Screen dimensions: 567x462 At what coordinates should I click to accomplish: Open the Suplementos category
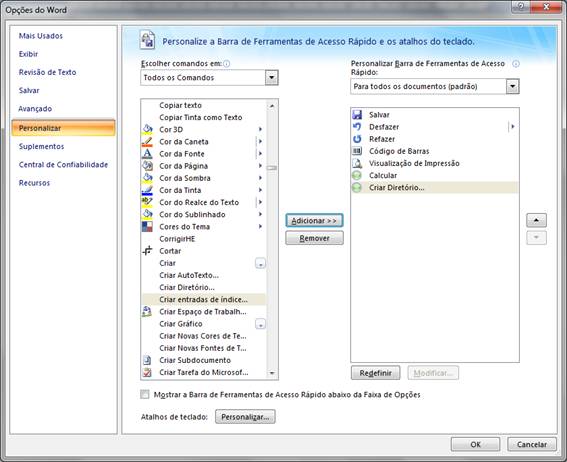pos(41,146)
